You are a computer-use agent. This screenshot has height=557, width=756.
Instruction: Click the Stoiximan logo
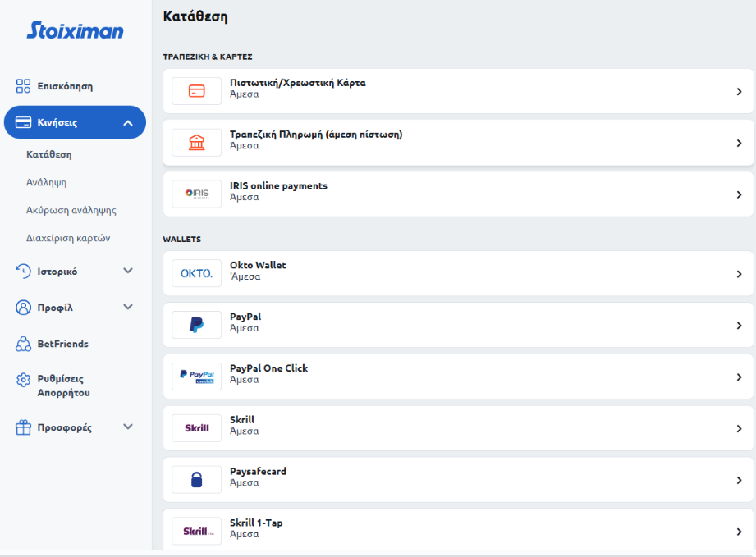75,31
